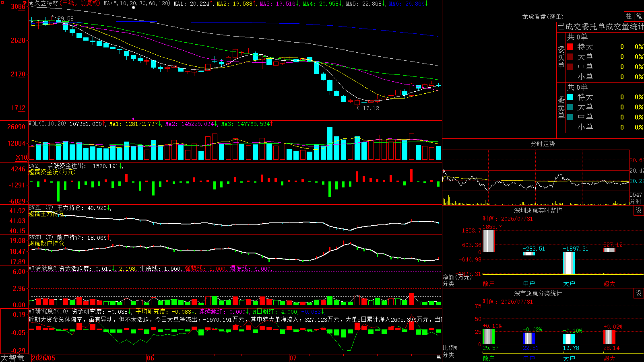Image resolution: width=644 pixels, height=362 pixels.
Task: Click the 散户 net amount bar labelled 1853.7
Action: click(x=488, y=241)
